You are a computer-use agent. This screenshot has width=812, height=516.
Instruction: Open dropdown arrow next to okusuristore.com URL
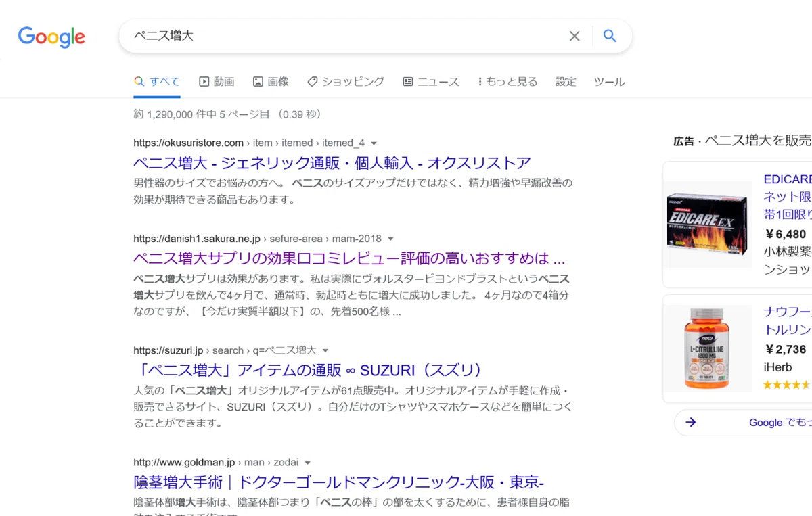[x=374, y=143]
